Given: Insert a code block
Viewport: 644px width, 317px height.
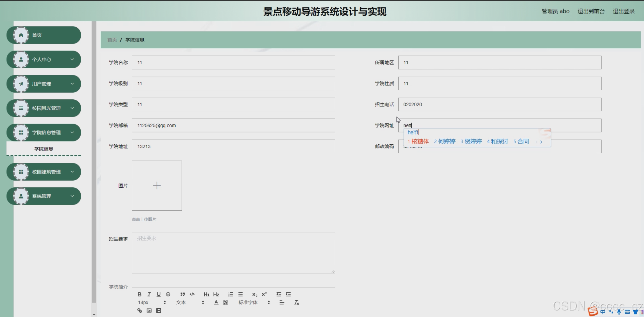Looking at the screenshot, I should click(x=192, y=294).
